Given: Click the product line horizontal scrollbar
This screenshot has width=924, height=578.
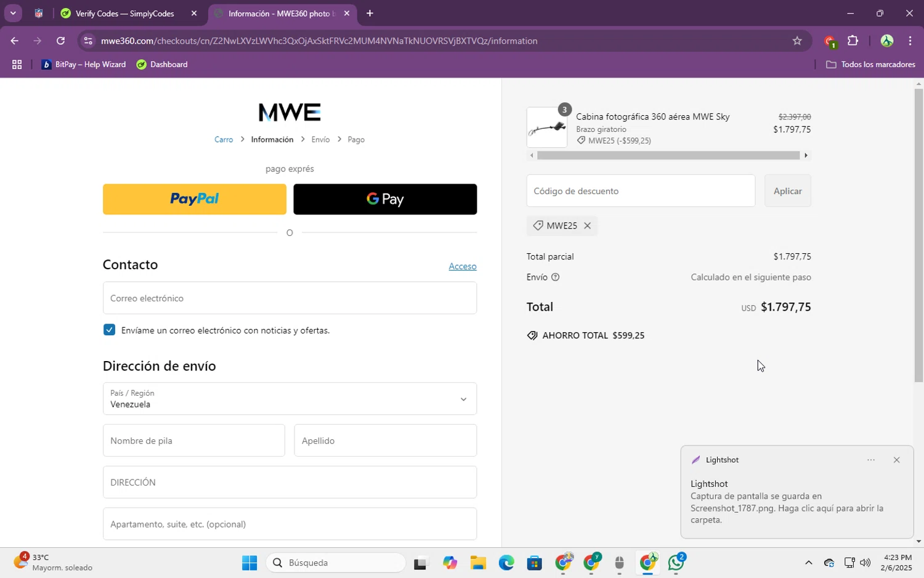Looking at the screenshot, I should [668, 155].
